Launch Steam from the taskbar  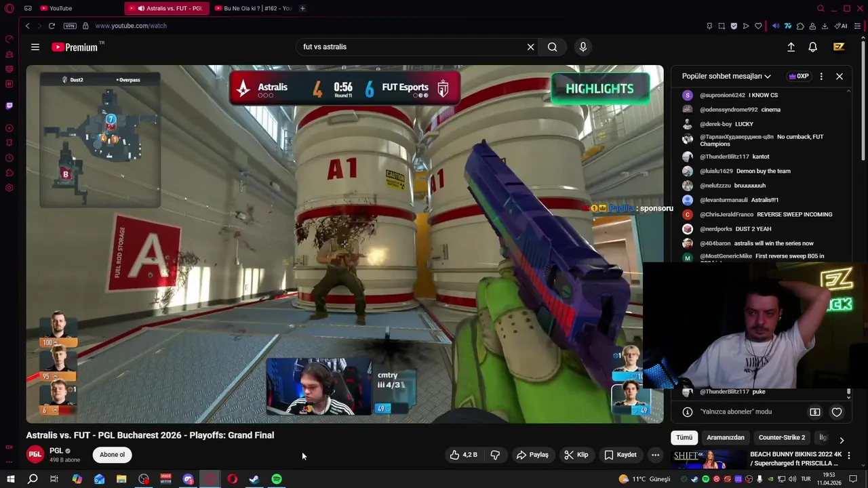coord(254,479)
